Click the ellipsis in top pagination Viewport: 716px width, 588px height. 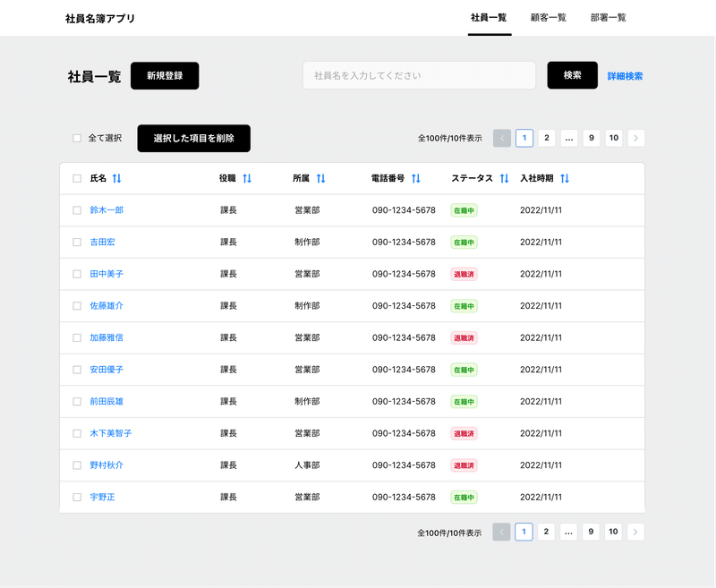(x=569, y=139)
